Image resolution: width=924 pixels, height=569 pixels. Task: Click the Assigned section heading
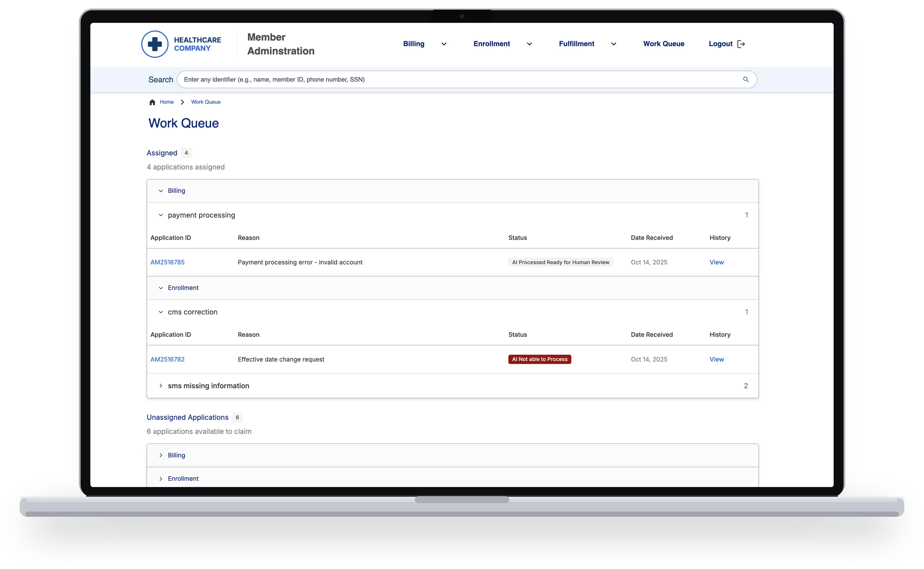[162, 153]
